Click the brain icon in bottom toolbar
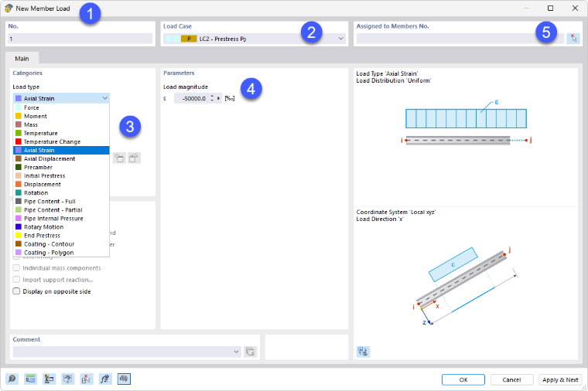 [x=124, y=379]
